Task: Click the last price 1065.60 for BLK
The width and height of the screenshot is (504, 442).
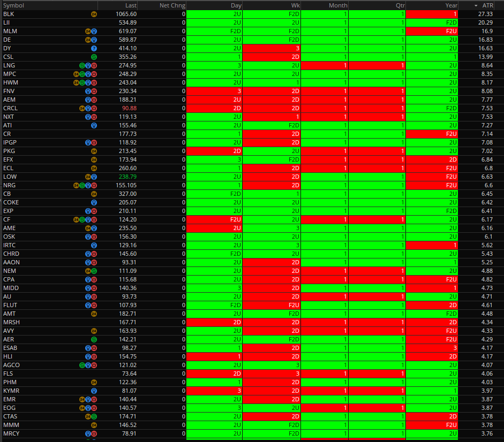Action: [x=126, y=14]
